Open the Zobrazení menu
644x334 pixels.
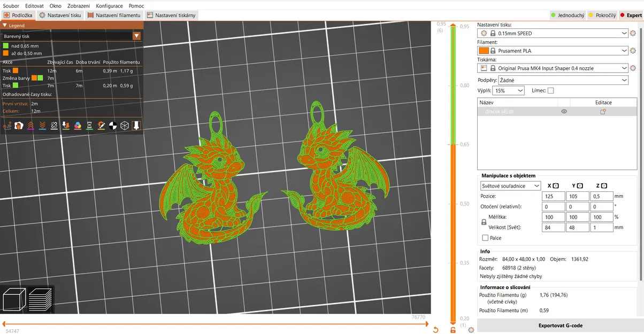coord(78,6)
